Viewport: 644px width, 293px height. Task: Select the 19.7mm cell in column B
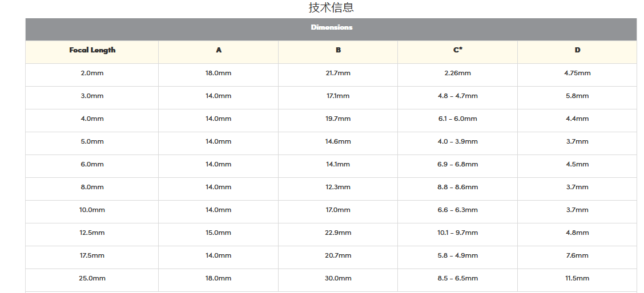click(338, 119)
